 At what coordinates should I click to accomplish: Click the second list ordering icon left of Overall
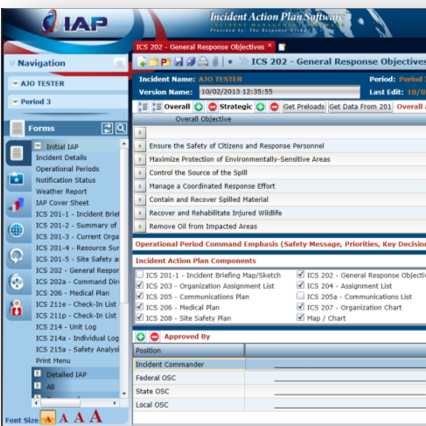(157, 107)
